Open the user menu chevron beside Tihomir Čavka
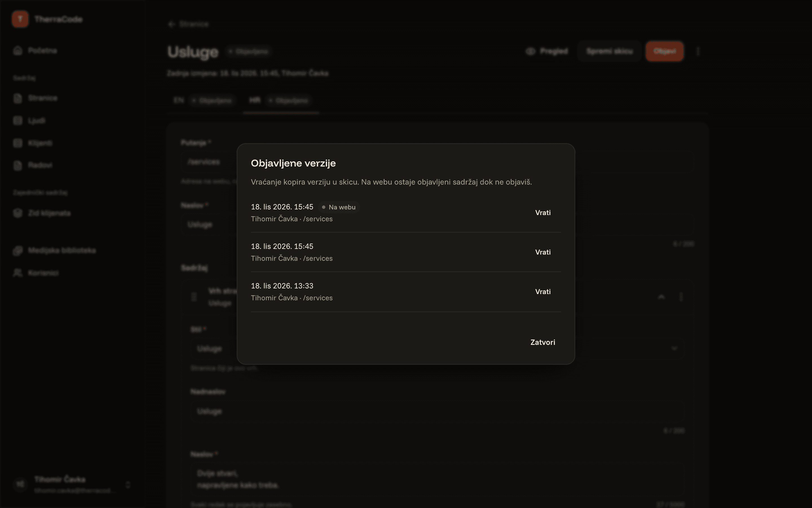812x508 pixels. point(128,485)
